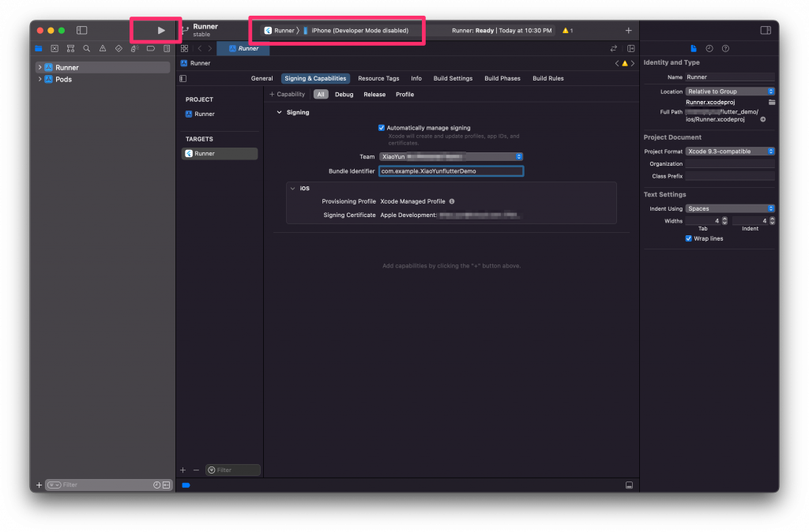Open the Breakpoint navigator
Image resolution: width=809 pixels, height=532 pixels.
pyautogui.click(x=151, y=48)
